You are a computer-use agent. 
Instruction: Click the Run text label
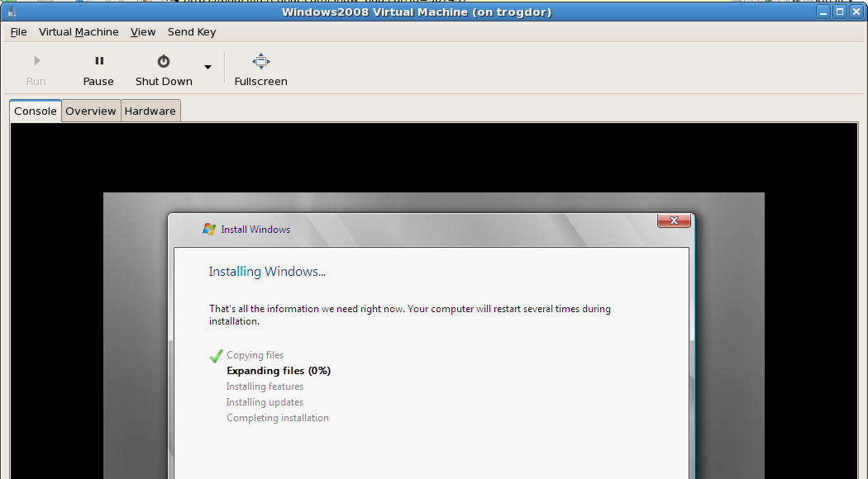(x=36, y=81)
